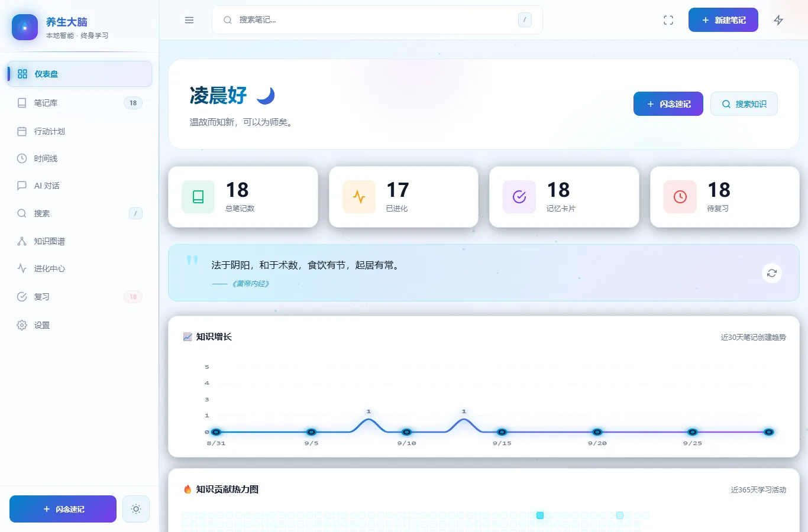Click the pulse icon on 已进化 card

(359, 197)
